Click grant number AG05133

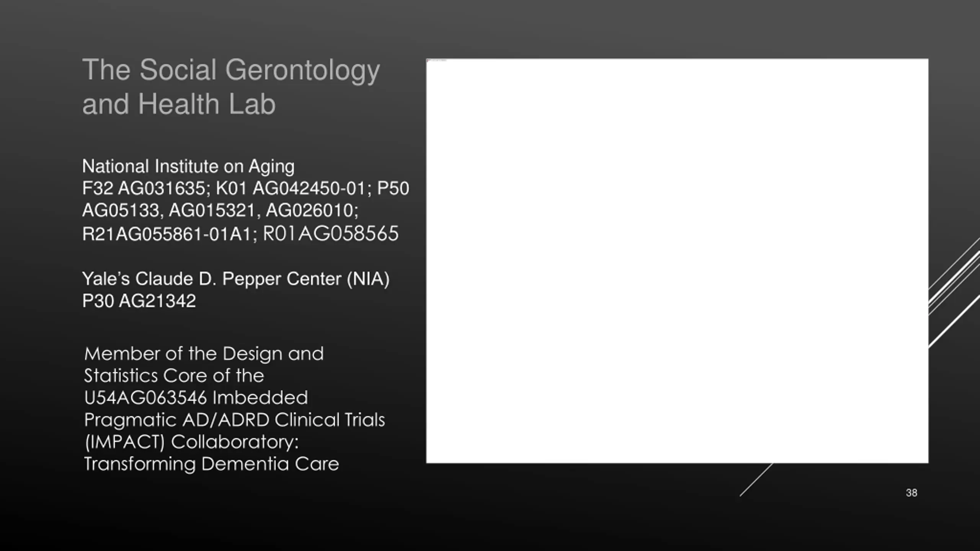pyautogui.click(x=121, y=210)
